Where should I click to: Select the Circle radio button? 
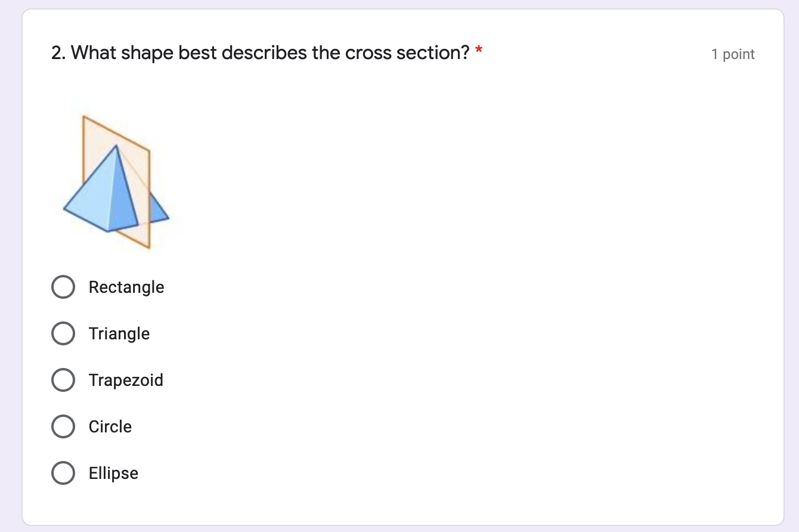tap(63, 426)
